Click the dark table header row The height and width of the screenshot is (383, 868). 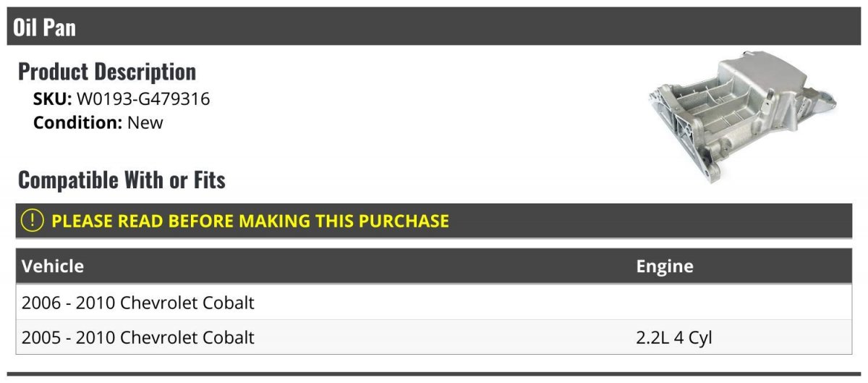tap(434, 266)
